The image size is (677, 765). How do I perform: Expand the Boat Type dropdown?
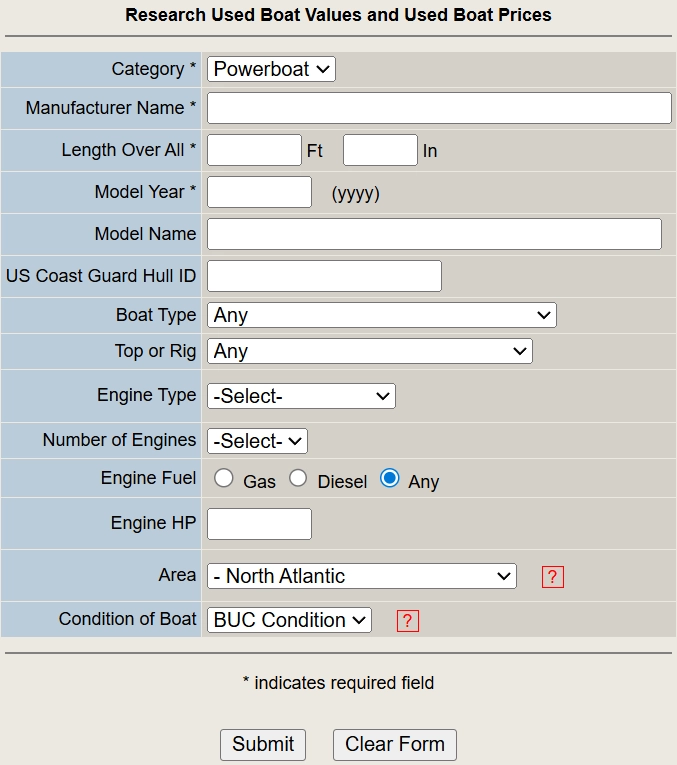coord(381,315)
